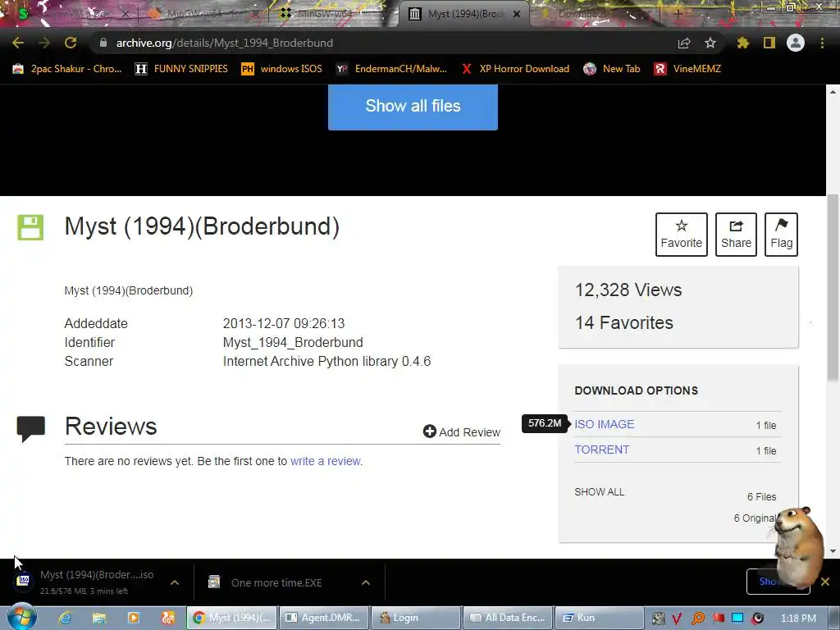Click the Myst_1994_Broderbund identifier value
This screenshot has width=840, height=630.
click(293, 342)
